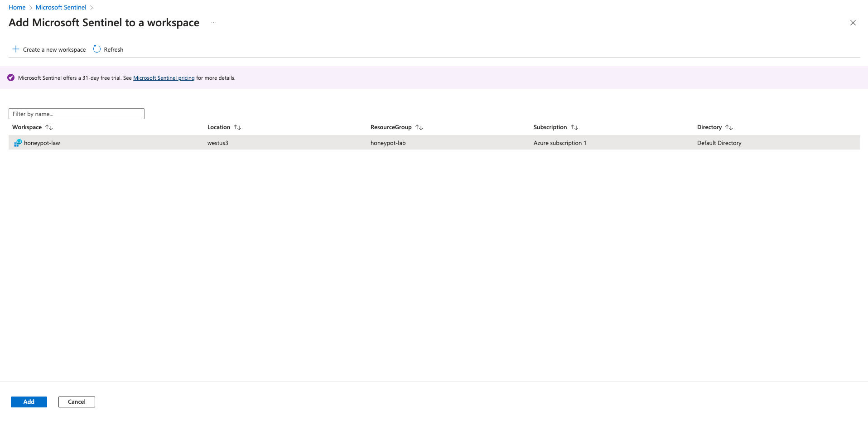The image size is (868, 421).
Task: Click the plus icon for new workspace
Action: click(x=16, y=49)
